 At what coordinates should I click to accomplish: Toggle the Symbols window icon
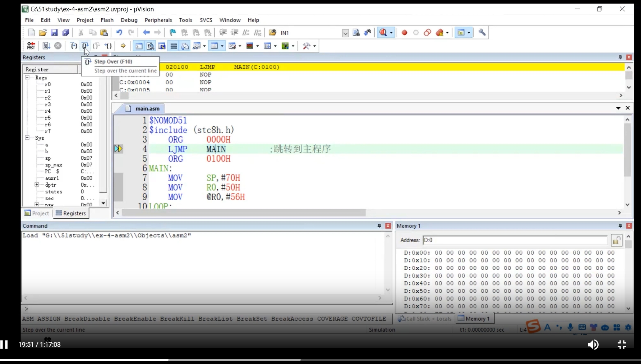coord(162,46)
